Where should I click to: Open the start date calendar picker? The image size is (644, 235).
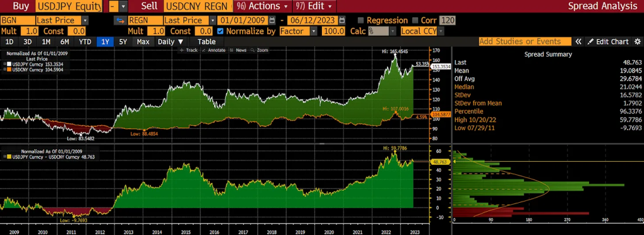click(x=273, y=20)
